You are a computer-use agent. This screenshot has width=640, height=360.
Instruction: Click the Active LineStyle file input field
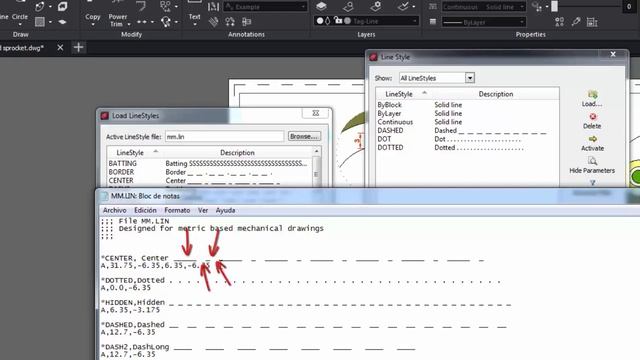(224, 136)
